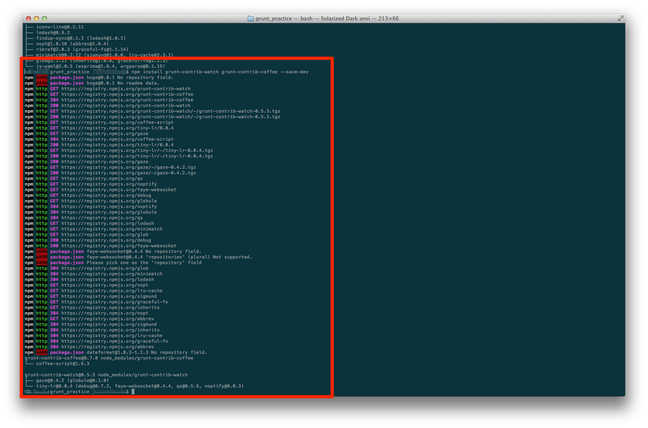Close the terminal window with red button
This screenshot has height=428, width=648.
click(x=29, y=18)
